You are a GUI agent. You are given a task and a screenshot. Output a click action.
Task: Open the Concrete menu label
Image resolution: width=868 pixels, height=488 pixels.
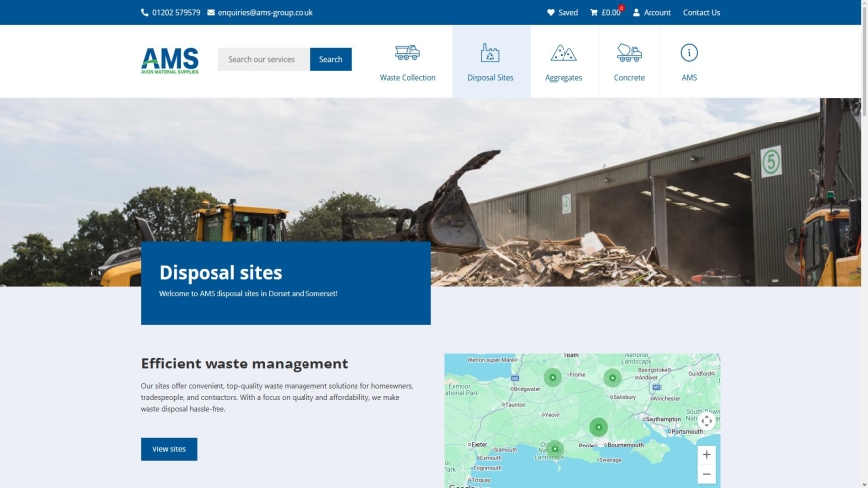(x=629, y=77)
